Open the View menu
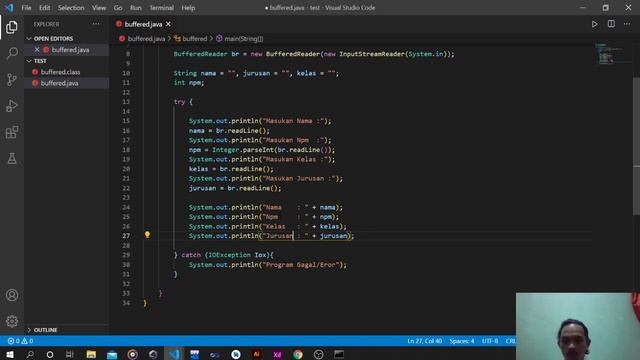This screenshot has width=640, height=360. [x=99, y=8]
